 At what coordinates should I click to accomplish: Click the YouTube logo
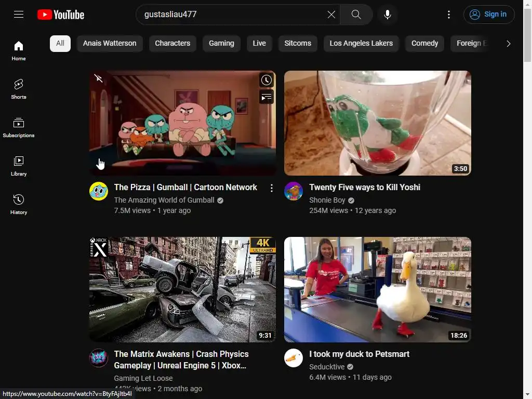61,15
